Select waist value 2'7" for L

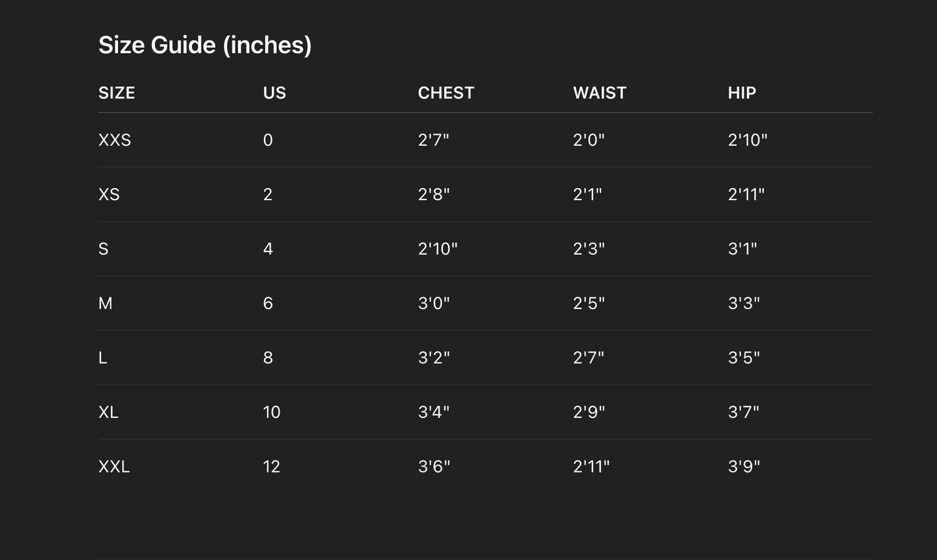[589, 358]
